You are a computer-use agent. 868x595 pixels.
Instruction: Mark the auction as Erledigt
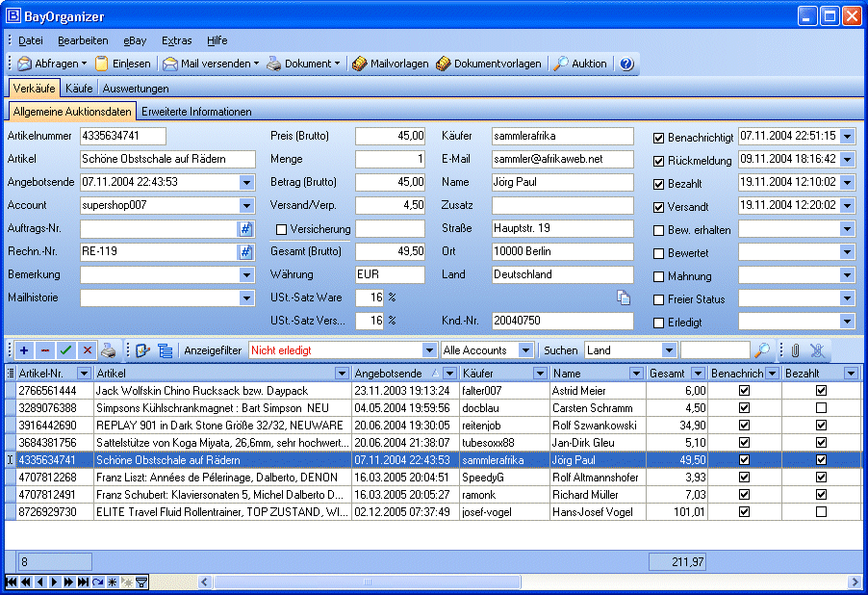point(659,323)
